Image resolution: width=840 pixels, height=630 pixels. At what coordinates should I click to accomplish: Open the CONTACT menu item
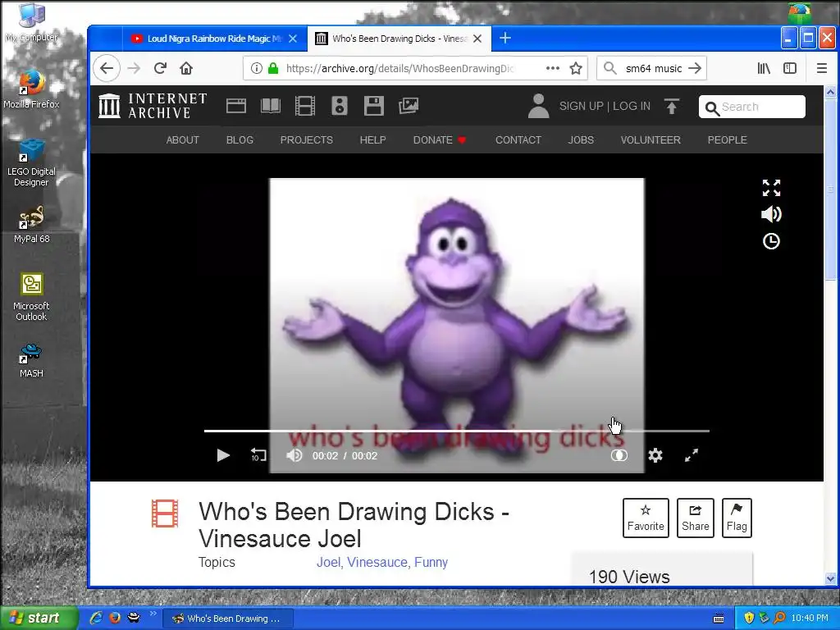[518, 139]
